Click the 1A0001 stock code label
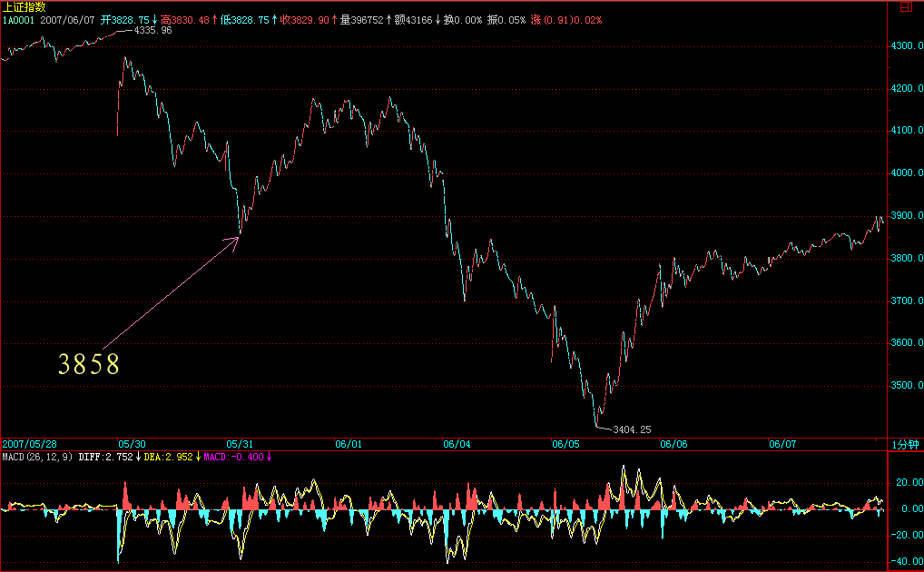This screenshot has width=924, height=572. click(x=18, y=19)
